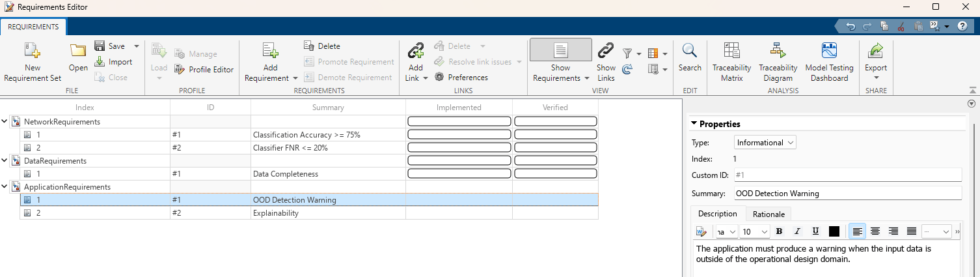Screen dimensions: 980x277
Task: Edit description in Word icon
Action: (x=701, y=231)
